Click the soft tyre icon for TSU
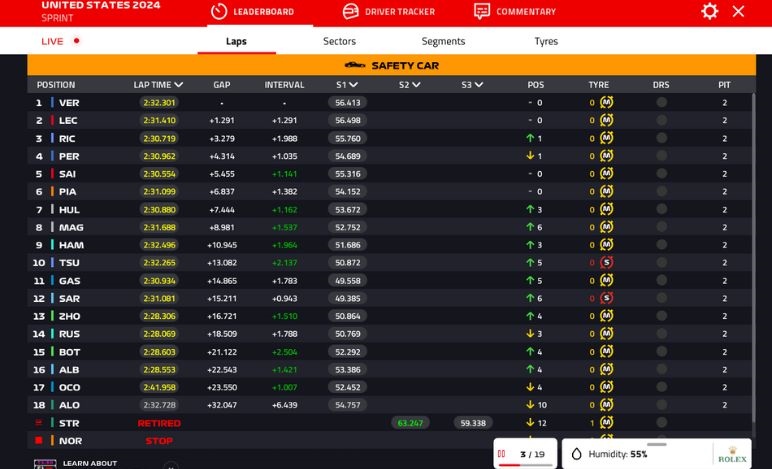Screen dimensions: 772x469 [x=606, y=263]
